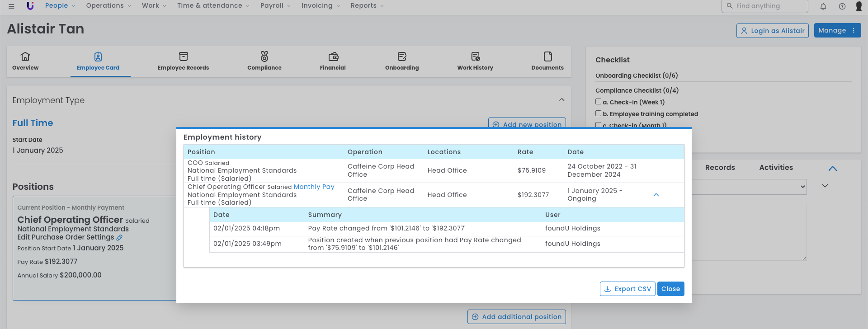Go to the Compliance tab icon
This screenshot has height=329, width=868.
(x=264, y=56)
